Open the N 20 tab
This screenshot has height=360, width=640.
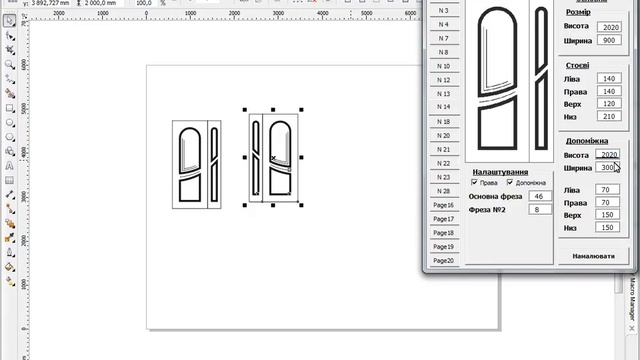[x=444, y=136]
